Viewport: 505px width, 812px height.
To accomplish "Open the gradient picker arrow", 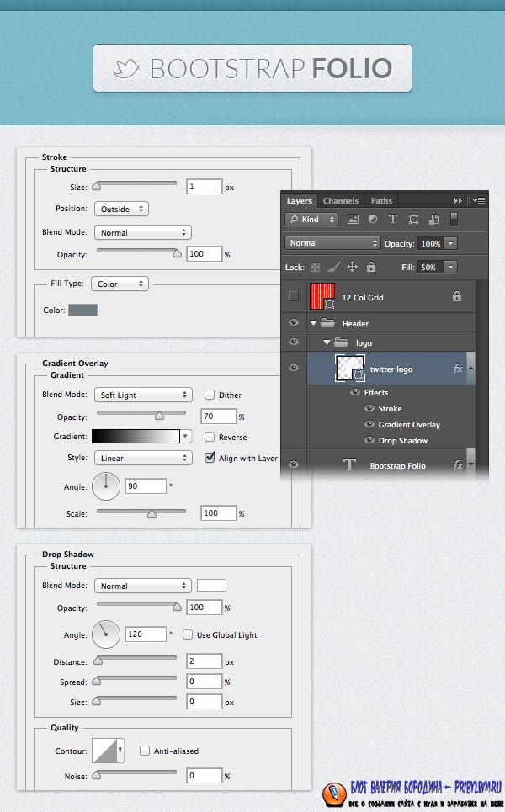I will coord(185,436).
